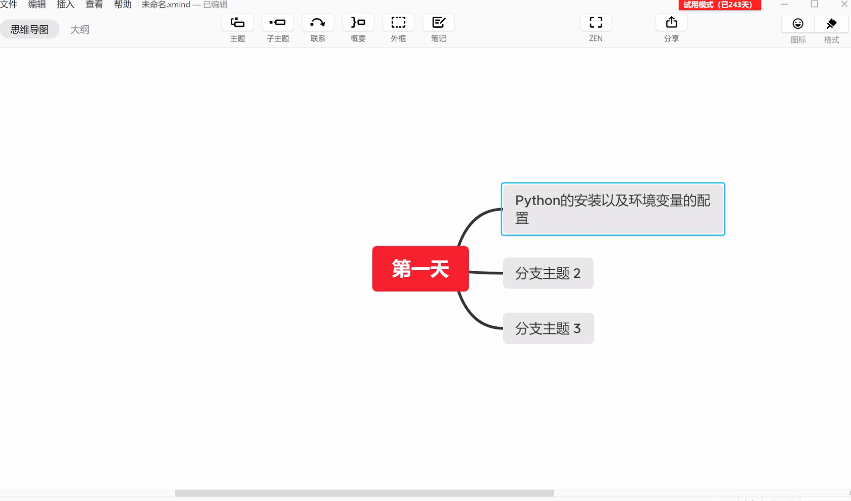Toggle the 格式 (Format) panel
This screenshot has width=851, height=501.
pyautogui.click(x=831, y=23)
